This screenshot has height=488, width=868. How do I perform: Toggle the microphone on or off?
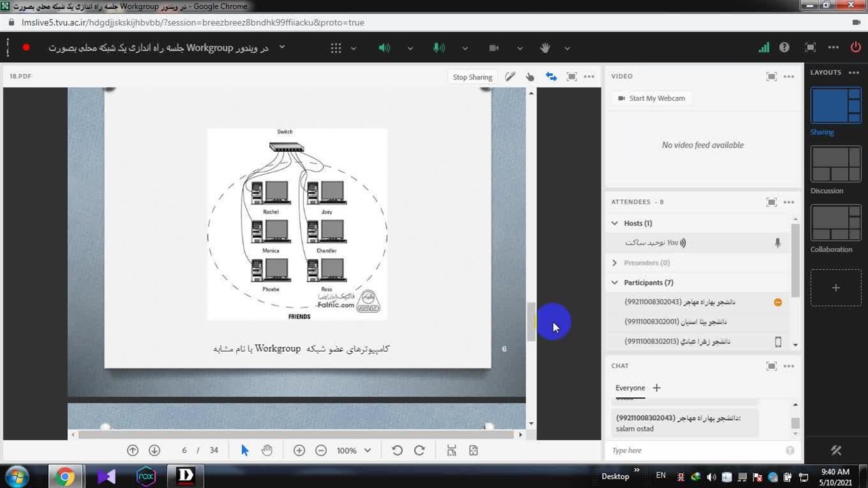439,48
